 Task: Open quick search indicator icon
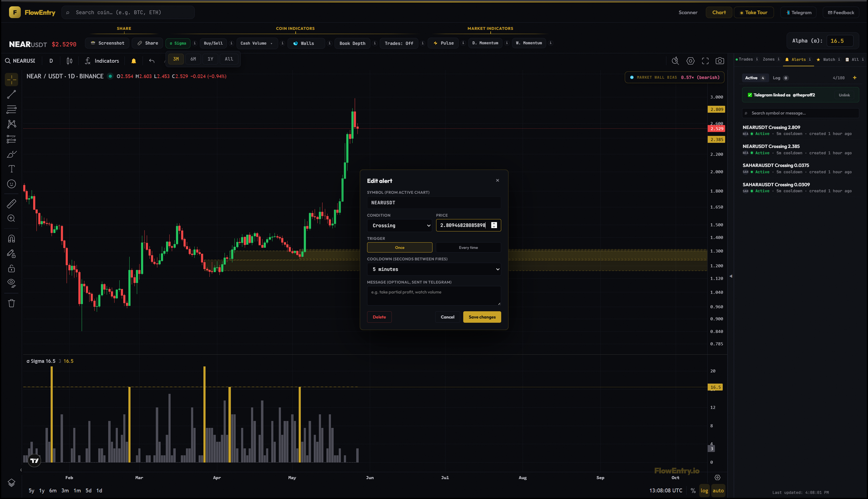tap(675, 61)
